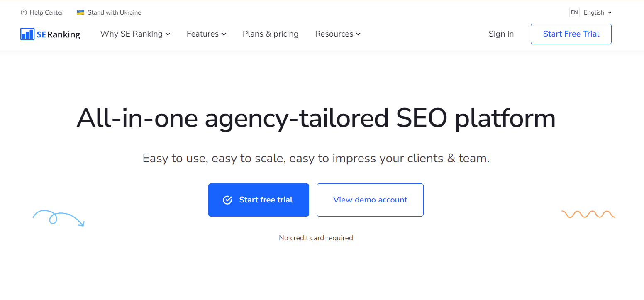Image resolution: width=644 pixels, height=300 pixels.
Task: Click the Ukraine flag icon
Action: click(80, 12)
